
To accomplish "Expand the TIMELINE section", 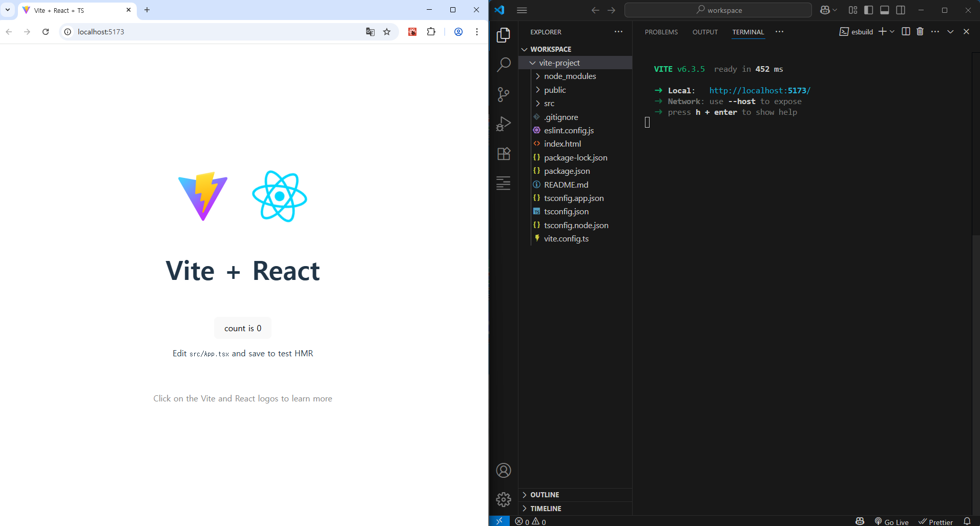I will point(575,509).
